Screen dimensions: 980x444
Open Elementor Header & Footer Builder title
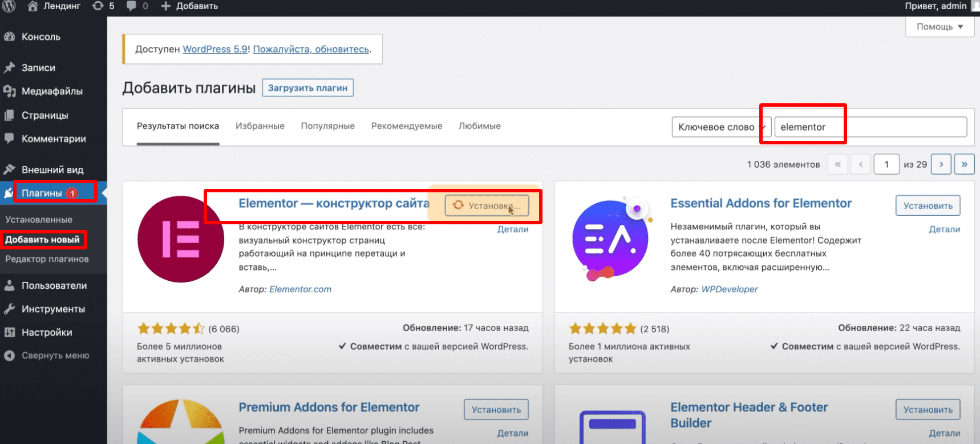[x=749, y=415]
